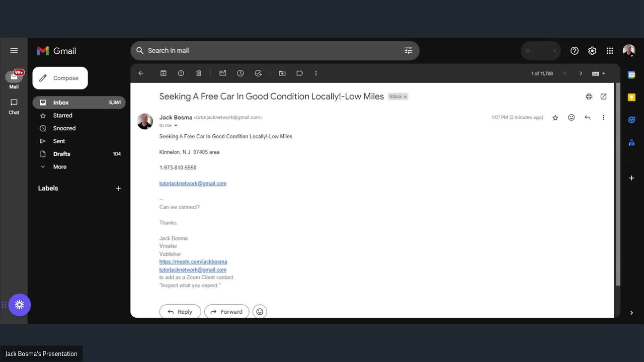Mark the email as unread

(x=223, y=73)
